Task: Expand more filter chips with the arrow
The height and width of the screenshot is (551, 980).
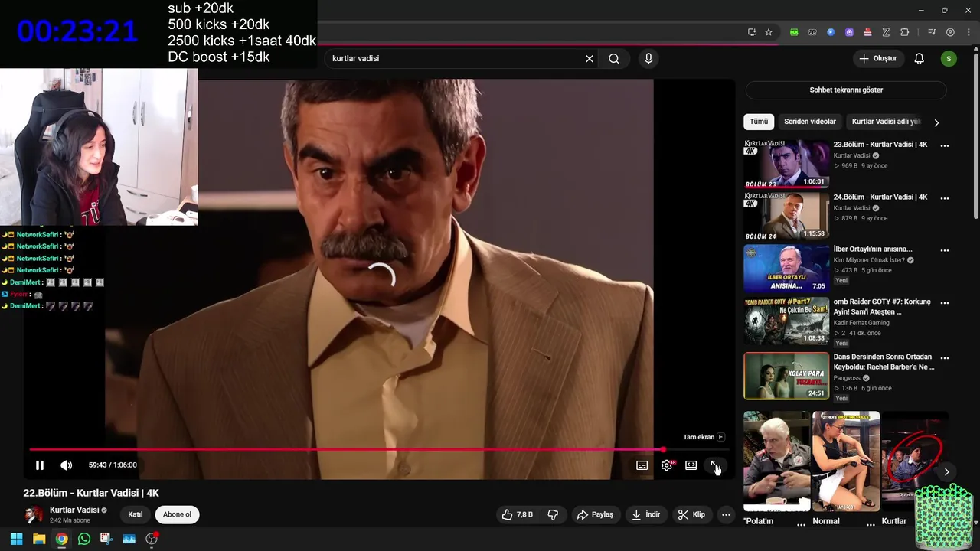Action: pyautogui.click(x=936, y=122)
